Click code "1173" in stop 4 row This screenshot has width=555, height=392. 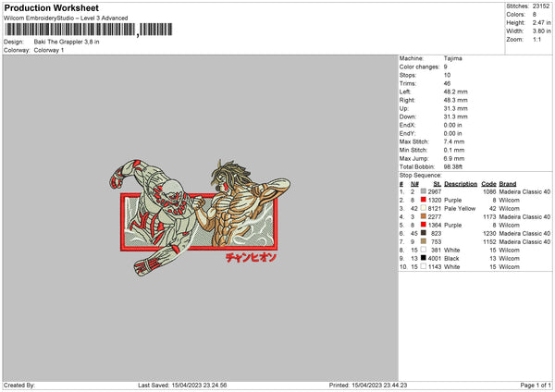pos(489,217)
